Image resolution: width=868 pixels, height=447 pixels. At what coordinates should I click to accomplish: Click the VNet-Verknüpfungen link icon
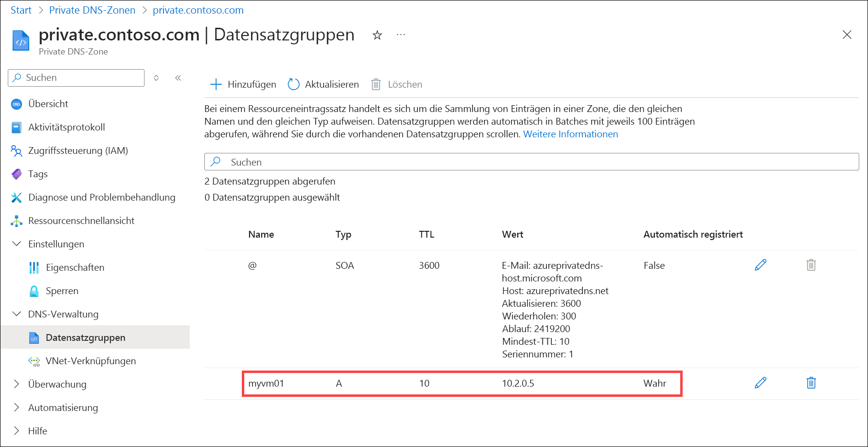(34, 361)
